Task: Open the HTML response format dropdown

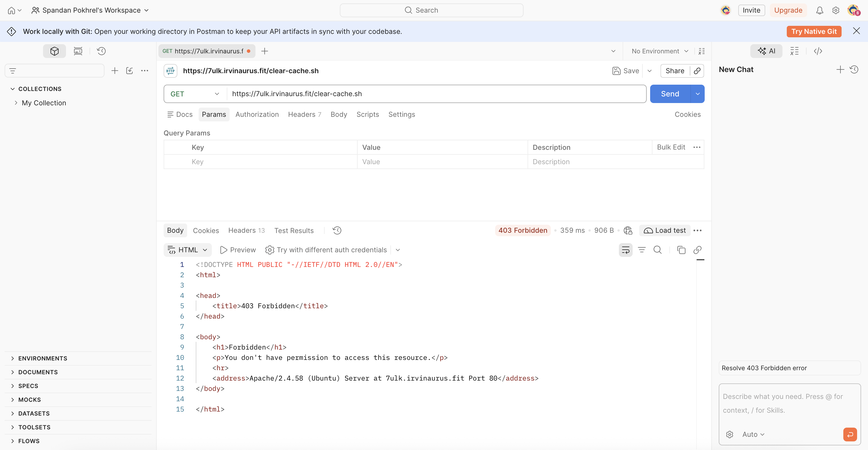Action: point(187,250)
